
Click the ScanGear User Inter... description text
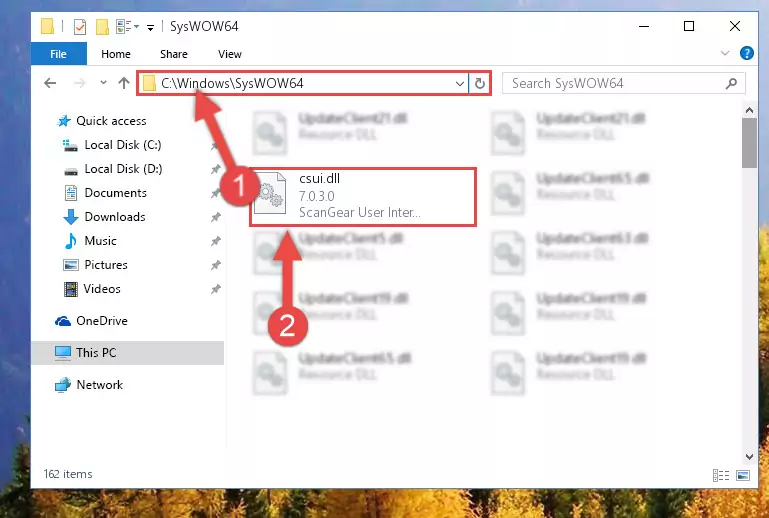pyautogui.click(x=359, y=212)
